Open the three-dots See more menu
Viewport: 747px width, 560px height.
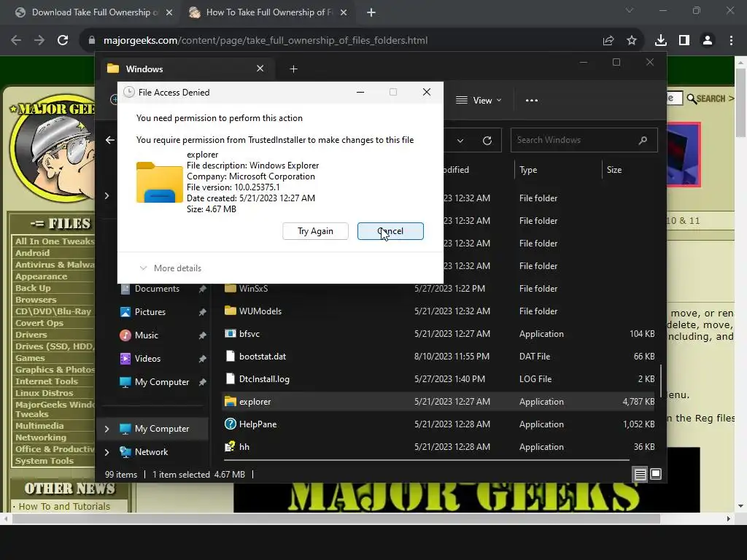(x=532, y=100)
